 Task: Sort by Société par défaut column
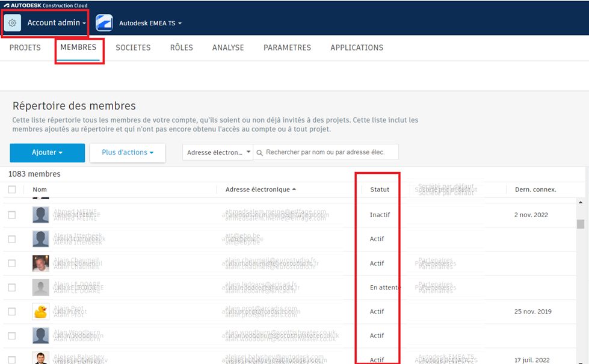tap(446, 190)
